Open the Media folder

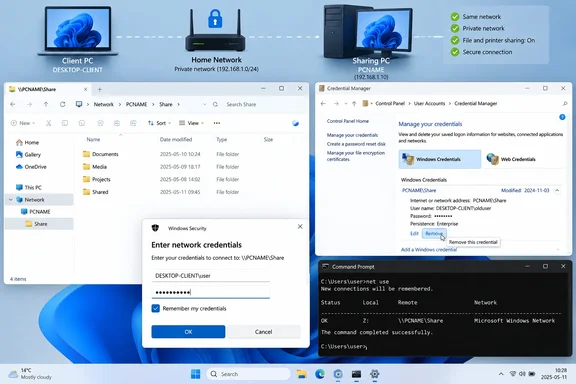(95, 167)
